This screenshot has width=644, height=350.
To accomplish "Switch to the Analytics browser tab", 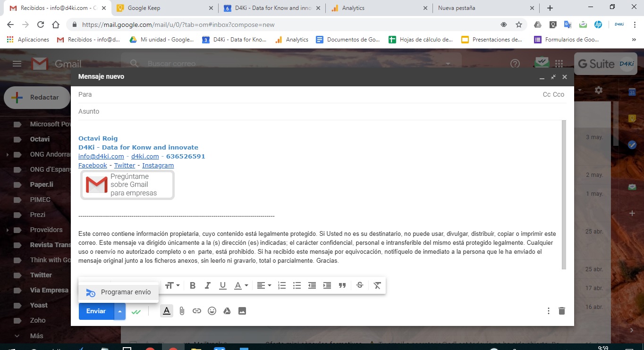I will point(380,8).
